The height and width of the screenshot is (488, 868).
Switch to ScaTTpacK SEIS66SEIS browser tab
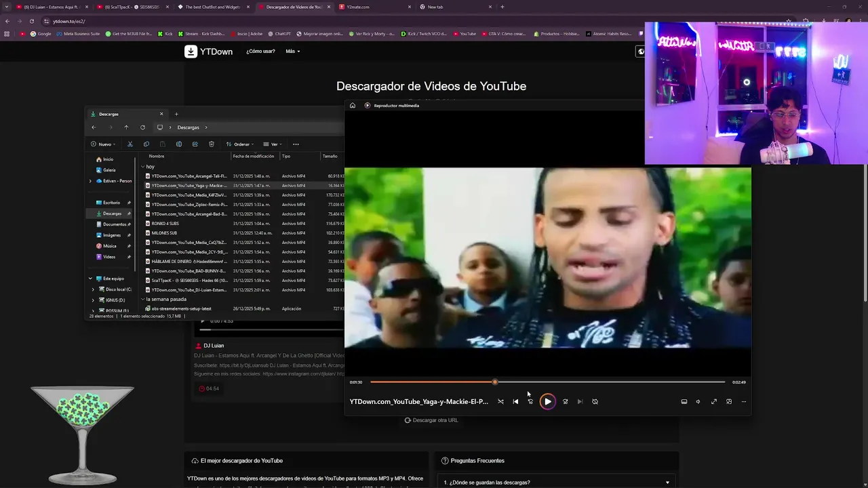point(132,7)
